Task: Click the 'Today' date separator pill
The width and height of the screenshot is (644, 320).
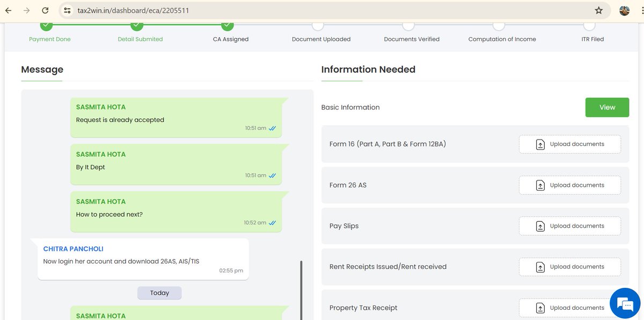Action: (x=159, y=293)
